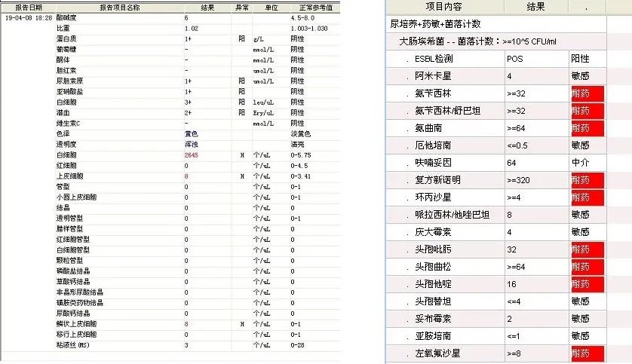Click the 鳞状上皮细胞 item name
The width and height of the screenshot is (632, 364).
point(76,324)
